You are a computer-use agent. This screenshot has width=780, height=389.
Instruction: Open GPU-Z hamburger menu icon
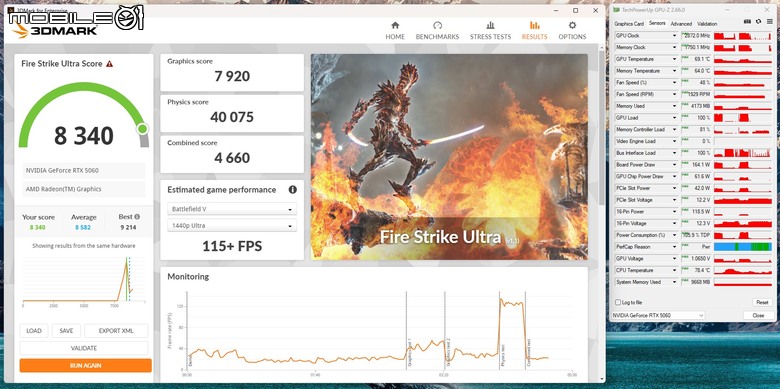click(x=769, y=22)
